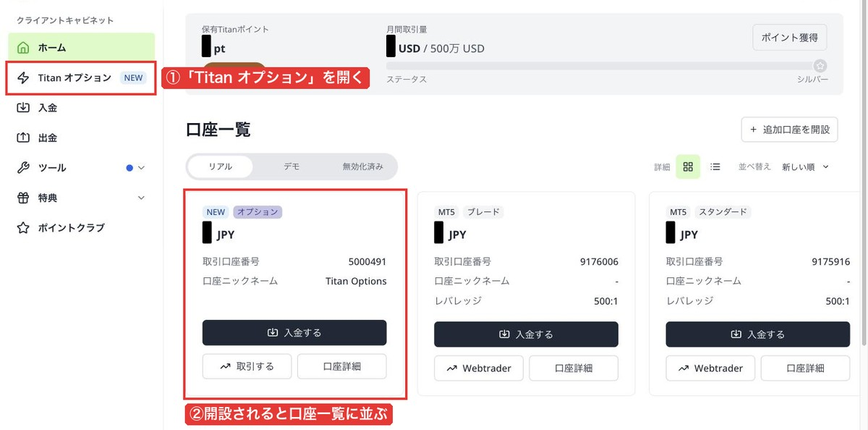This screenshot has height=430, width=868.
Task: Open Webtrader for account 9176006
Action: click(x=479, y=368)
